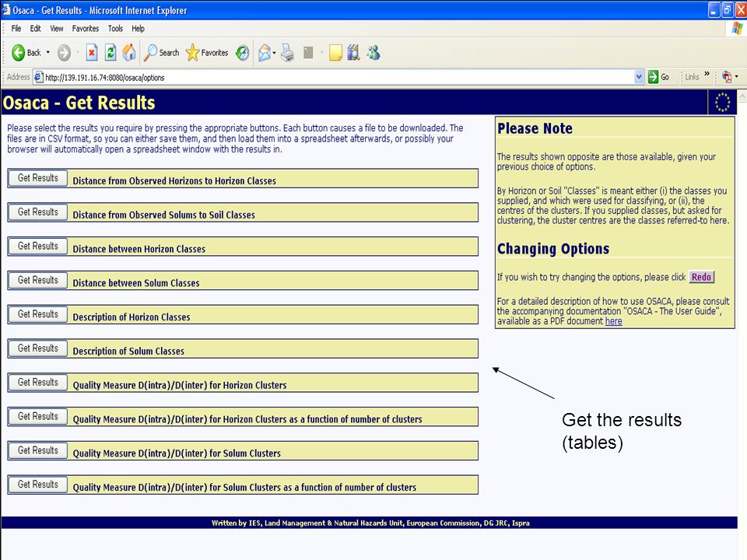The image size is (747, 560).
Task: Click the IE page icon in the title bar
Action: point(6,10)
